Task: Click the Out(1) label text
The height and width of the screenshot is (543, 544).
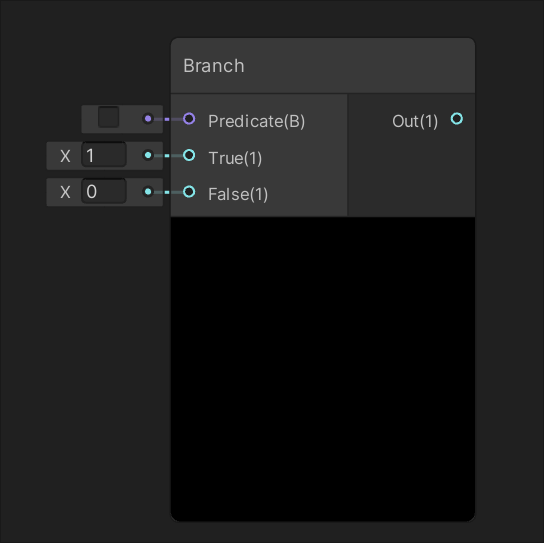Action: click(x=415, y=121)
